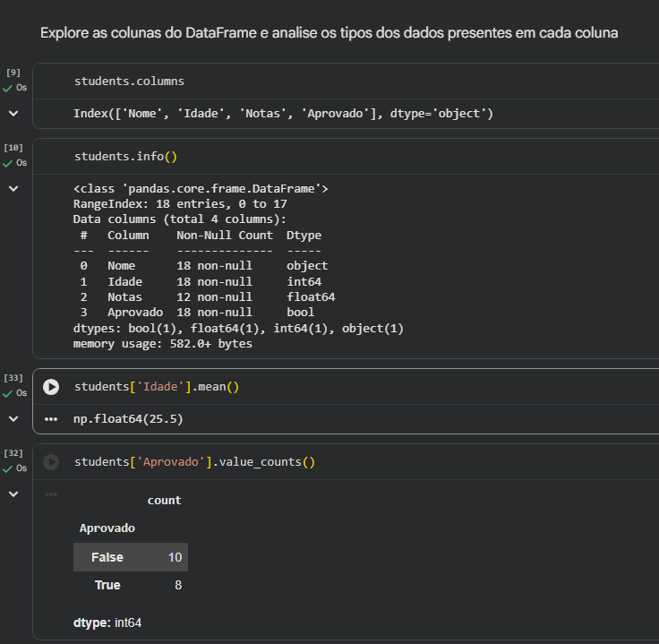Image resolution: width=659 pixels, height=644 pixels.
Task: Open output options for Idade mean result
Action: [x=51, y=419]
